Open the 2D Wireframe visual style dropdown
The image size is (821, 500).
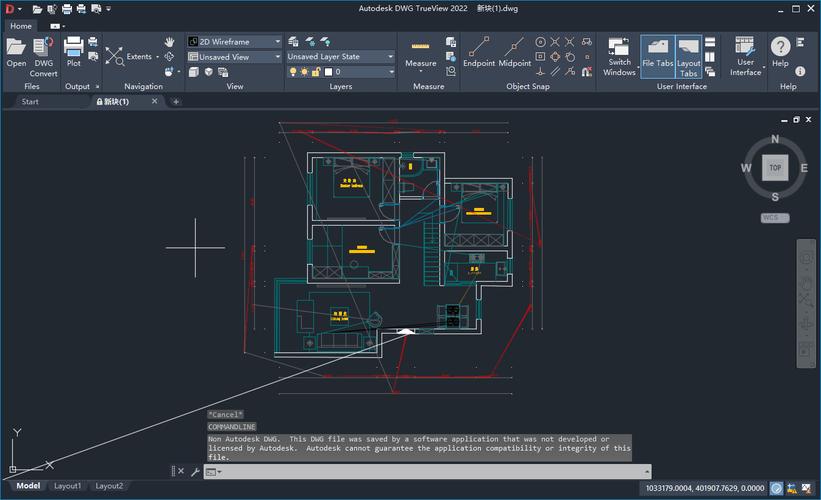(278, 41)
